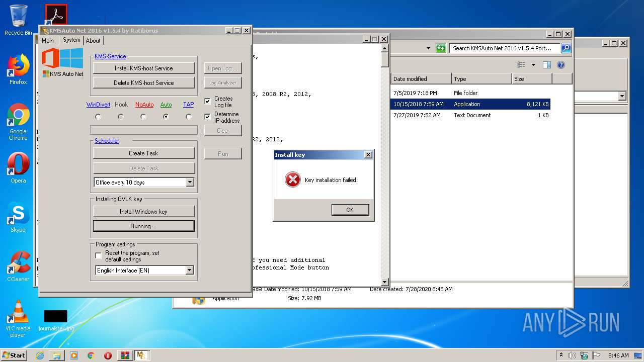This screenshot has width=644, height=362.
Task: Select the Hook radio button
Action: point(121,117)
